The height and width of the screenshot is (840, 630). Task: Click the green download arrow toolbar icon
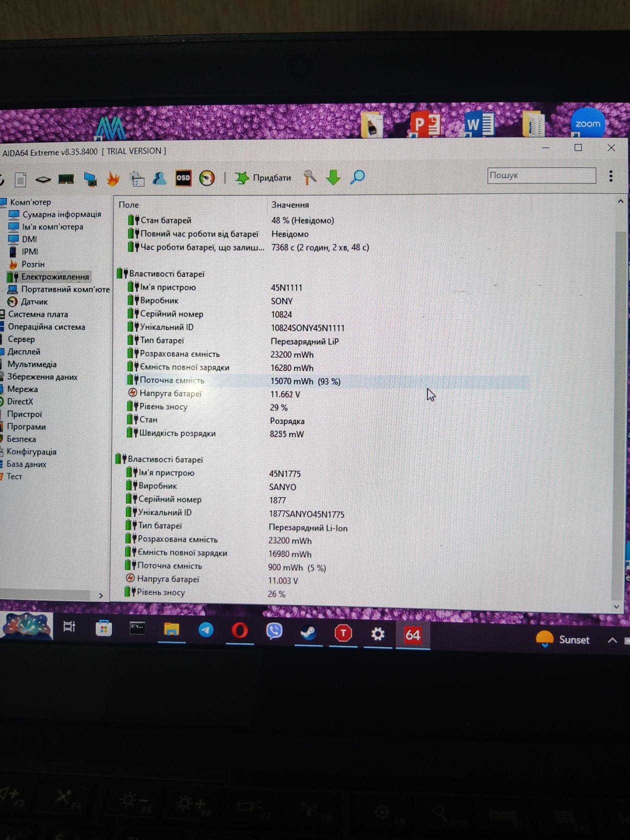click(333, 177)
